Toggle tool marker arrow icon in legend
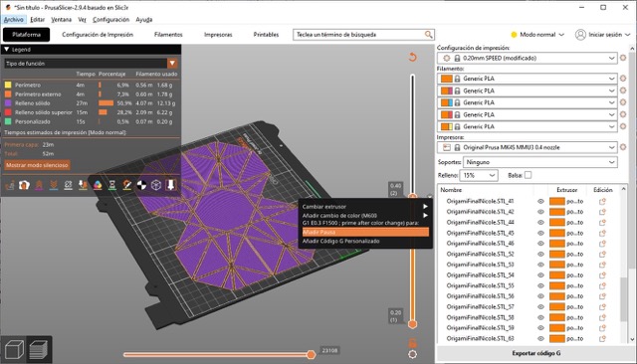The height and width of the screenshot is (364, 637). (170, 185)
